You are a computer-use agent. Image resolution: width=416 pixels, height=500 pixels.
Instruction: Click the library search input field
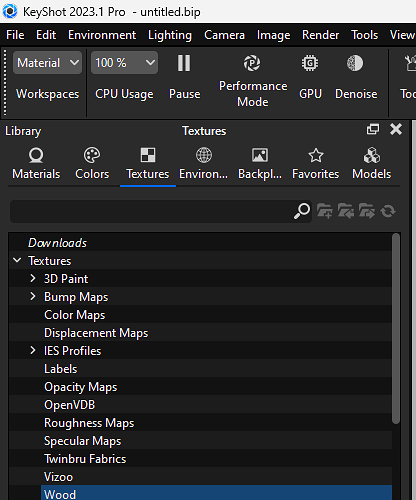152,211
